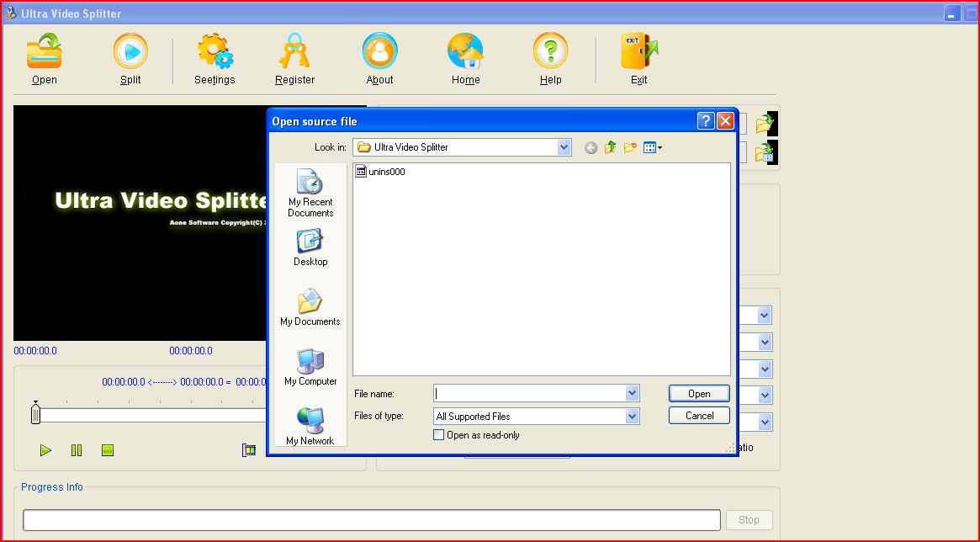Click the Register key icon
Viewport: 980px width, 542px height.
pyautogui.click(x=294, y=52)
